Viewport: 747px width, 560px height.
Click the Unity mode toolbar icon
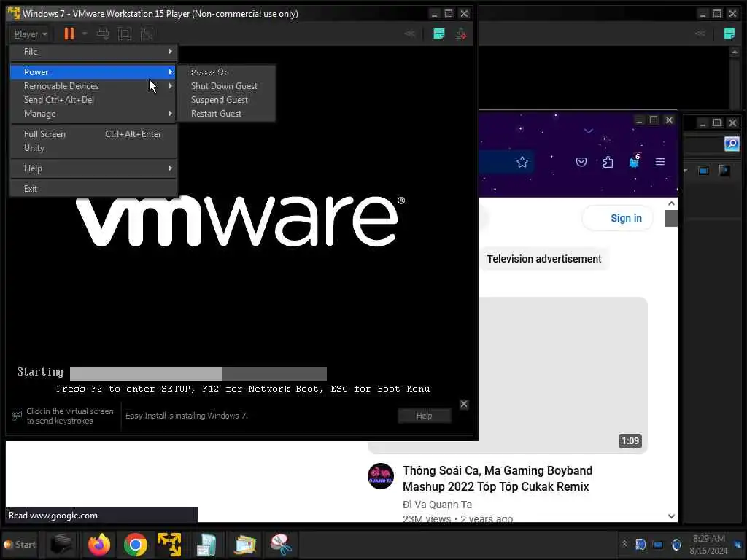click(x=147, y=34)
